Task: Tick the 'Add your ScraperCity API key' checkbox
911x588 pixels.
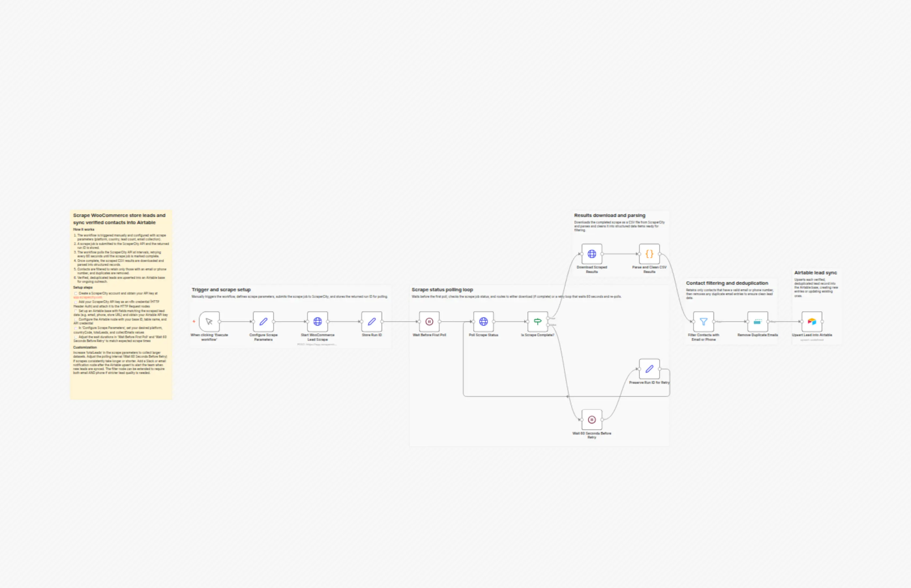Action: pyautogui.click(x=76, y=302)
